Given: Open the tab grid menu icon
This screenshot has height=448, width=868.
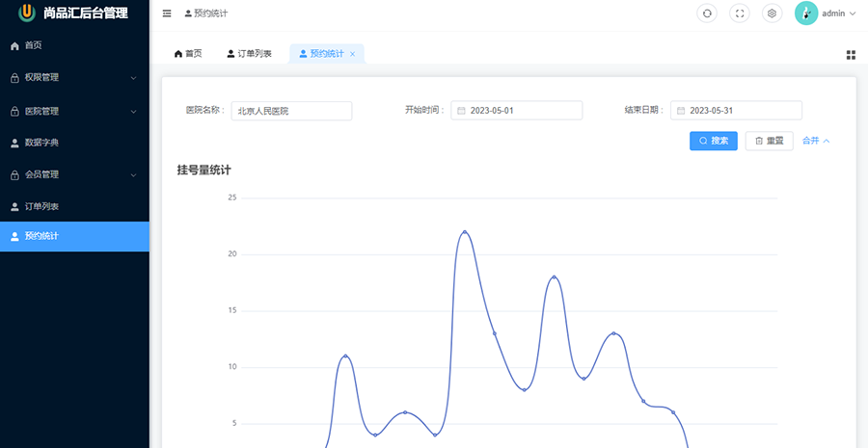Looking at the screenshot, I should pos(851,54).
